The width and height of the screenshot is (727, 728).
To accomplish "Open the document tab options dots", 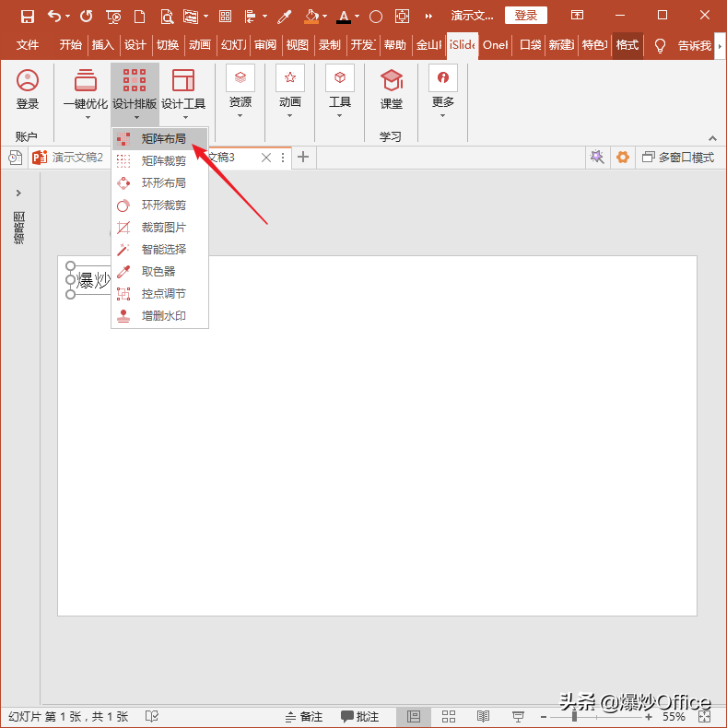I will [x=283, y=158].
